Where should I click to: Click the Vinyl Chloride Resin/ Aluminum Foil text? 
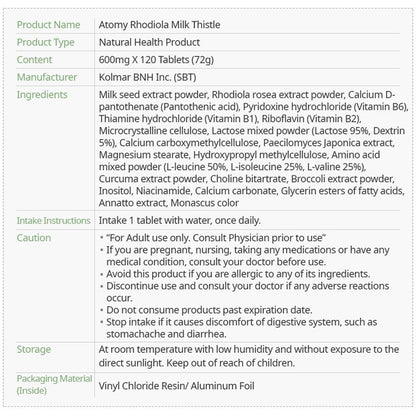(x=176, y=386)
